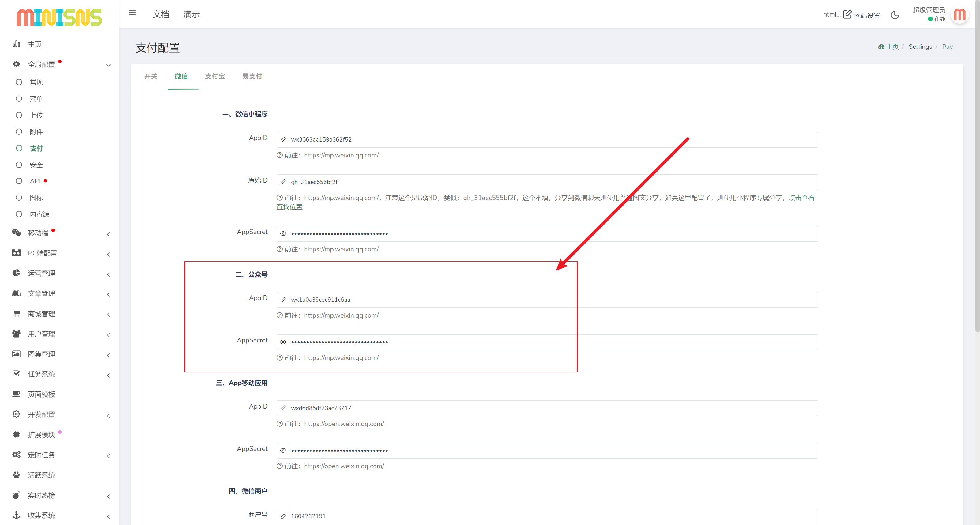Expand the 移动端 sidebar menu
The height and width of the screenshot is (525, 980).
point(38,233)
